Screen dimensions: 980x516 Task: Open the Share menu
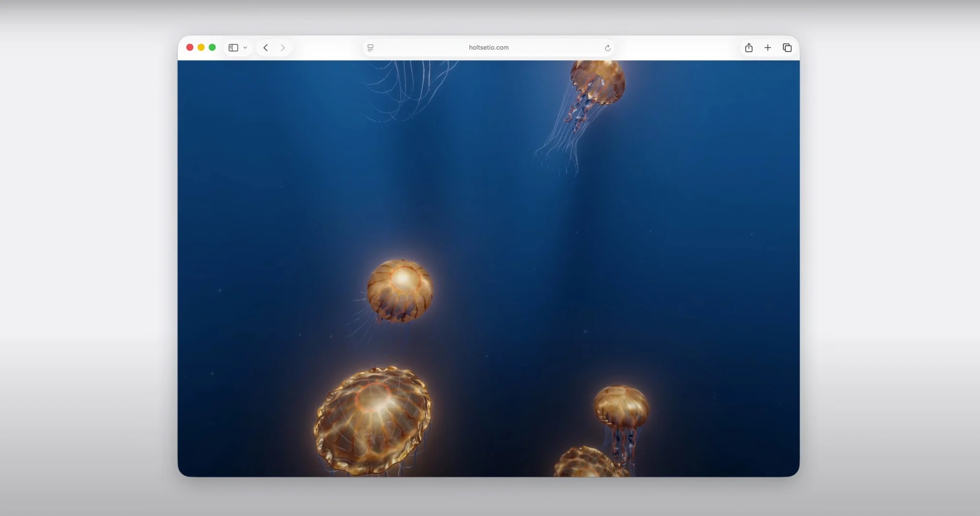click(749, 47)
